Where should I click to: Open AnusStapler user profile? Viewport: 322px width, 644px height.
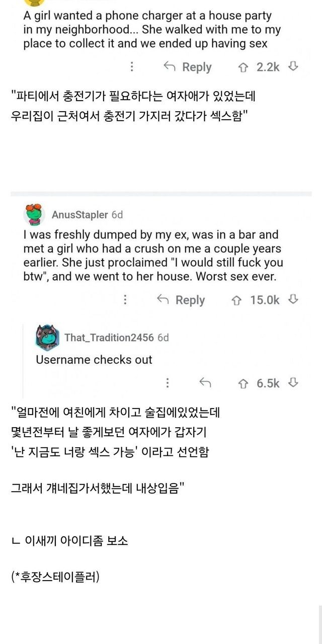79,215
